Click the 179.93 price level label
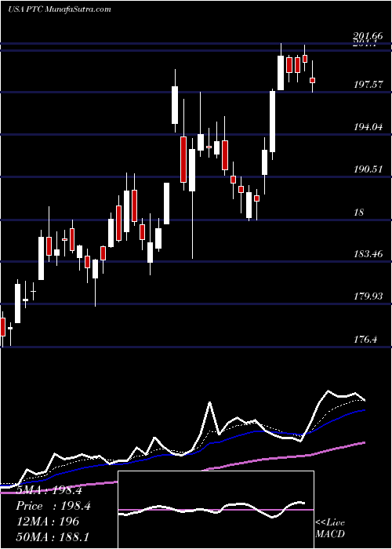Viewport: 392px width, 549px height. pyautogui.click(x=368, y=297)
